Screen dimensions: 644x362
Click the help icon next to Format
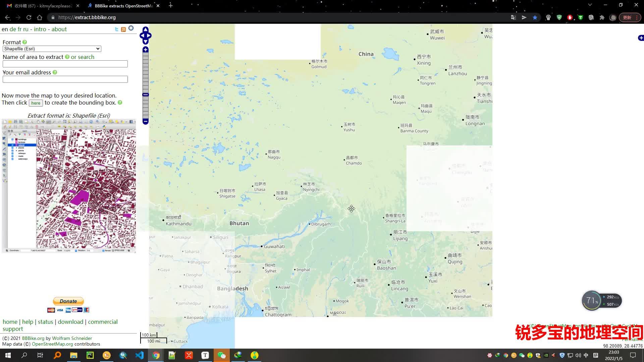coord(25,42)
